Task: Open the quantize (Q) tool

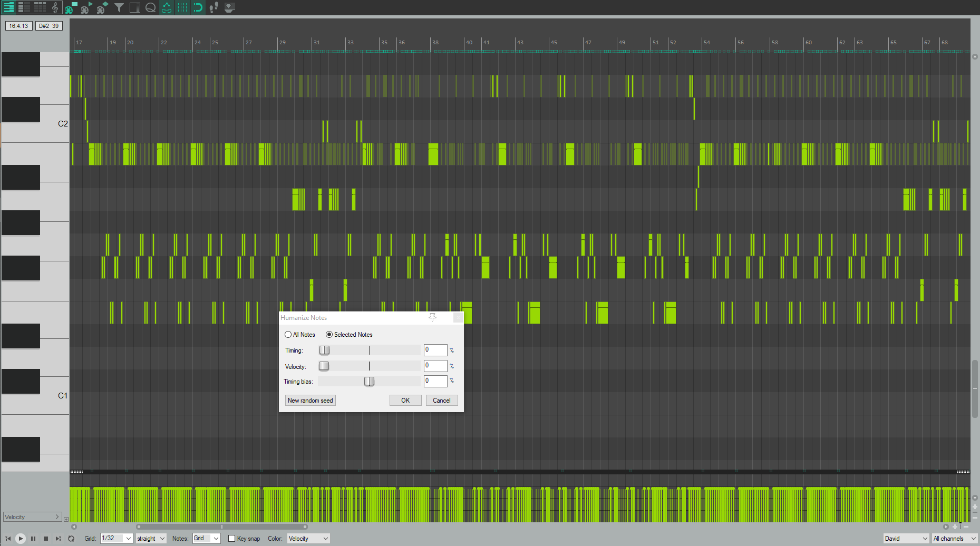Action: click(151, 7)
